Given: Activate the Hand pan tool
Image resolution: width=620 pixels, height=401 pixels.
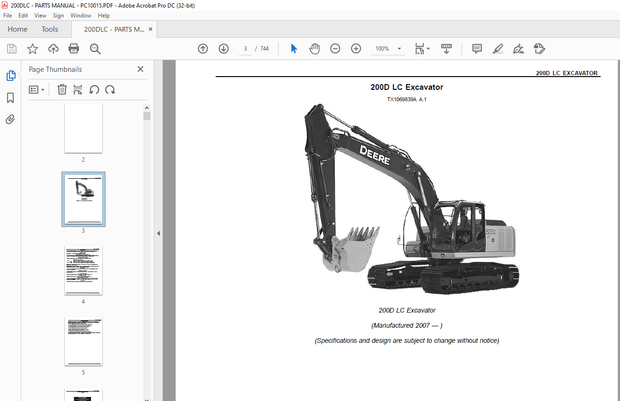Looking at the screenshot, I should click(314, 49).
